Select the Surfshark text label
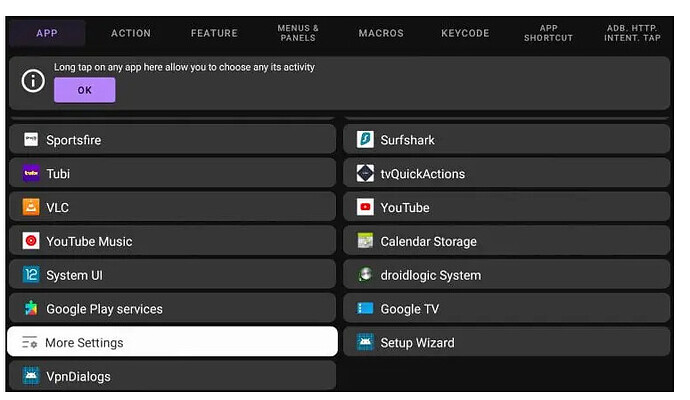The width and height of the screenshot is (690, 400). click(407, 140)
